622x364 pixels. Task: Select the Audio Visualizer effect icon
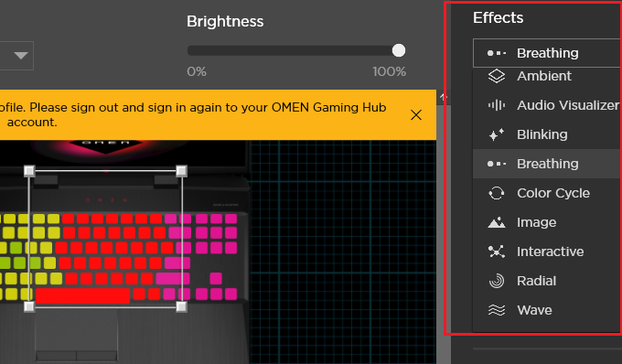(x=497, y=105)
